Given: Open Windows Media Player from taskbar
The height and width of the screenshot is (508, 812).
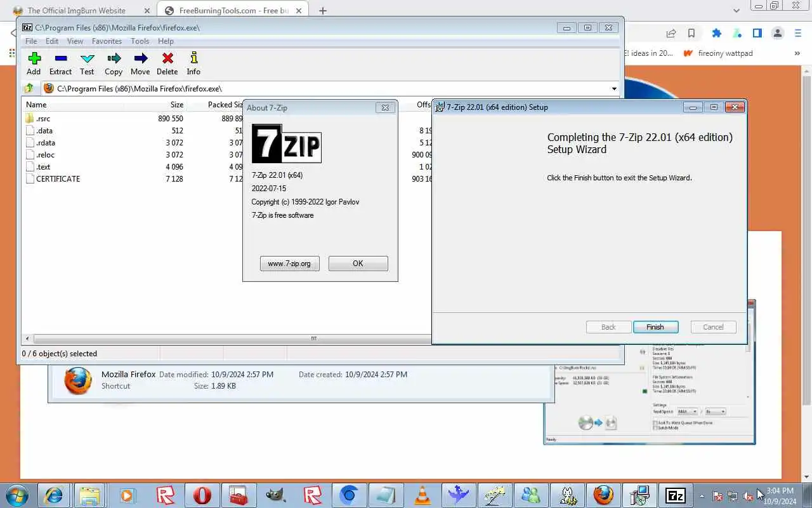Looking at the screenshot, I should pyautogui.click(x=128, y=495).
